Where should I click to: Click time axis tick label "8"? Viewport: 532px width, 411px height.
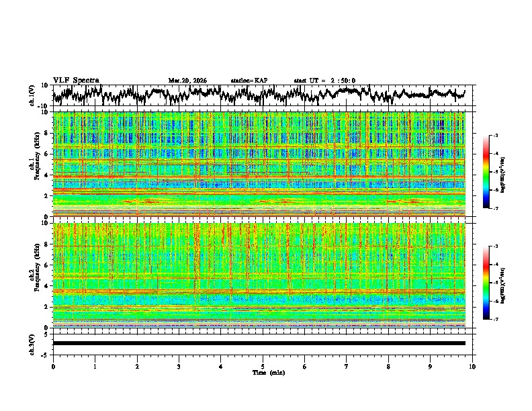(x=388, y=367)
